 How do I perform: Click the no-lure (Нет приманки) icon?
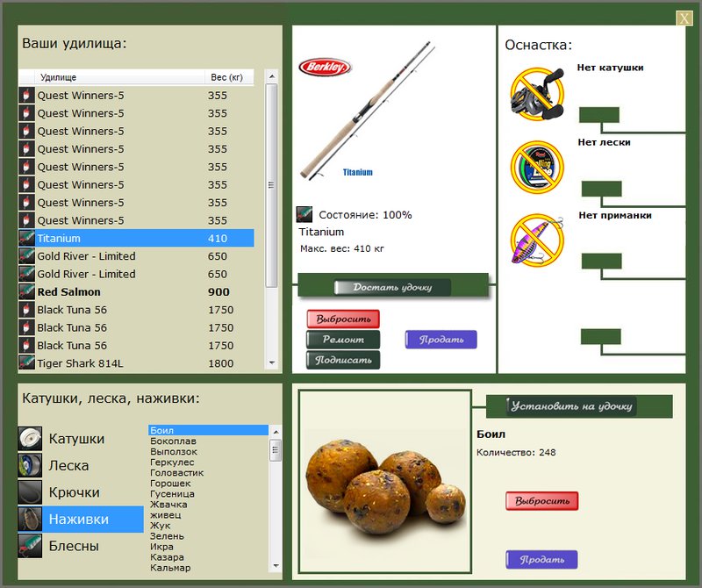click(537, 240)
